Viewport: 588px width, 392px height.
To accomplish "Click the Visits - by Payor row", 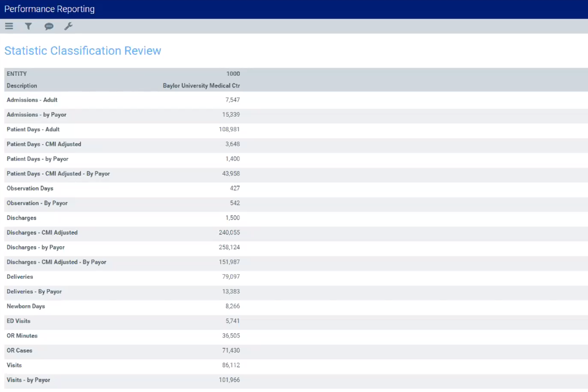I will click(x=28, y=380).
